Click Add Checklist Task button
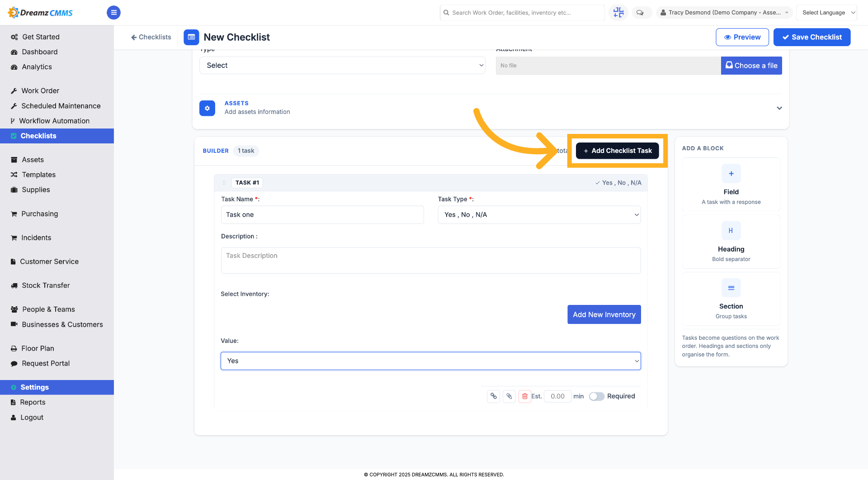 [x=617, y=151]
